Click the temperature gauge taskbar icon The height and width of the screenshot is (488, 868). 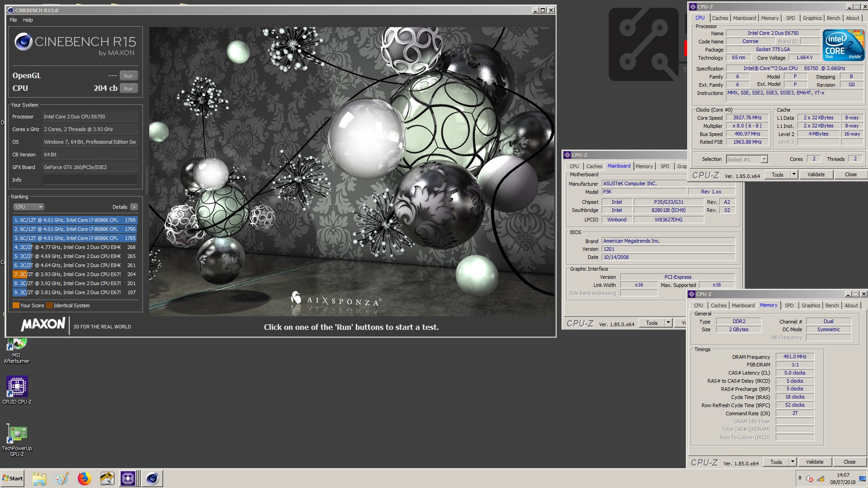pos(107,478)
